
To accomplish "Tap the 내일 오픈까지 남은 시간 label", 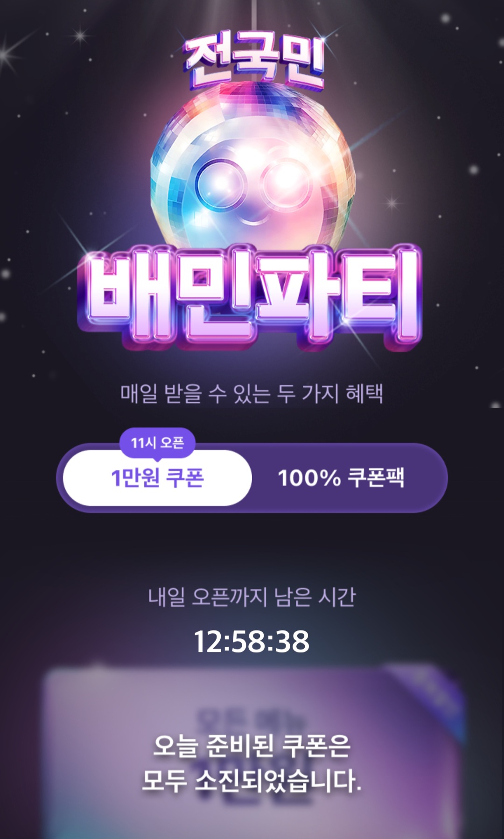I will click(252, 597).
